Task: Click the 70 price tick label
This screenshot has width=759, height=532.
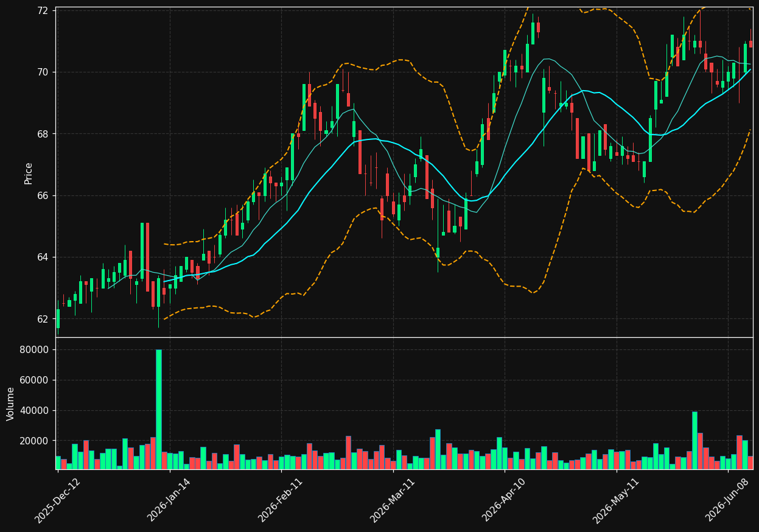Action: pos(43,72)
